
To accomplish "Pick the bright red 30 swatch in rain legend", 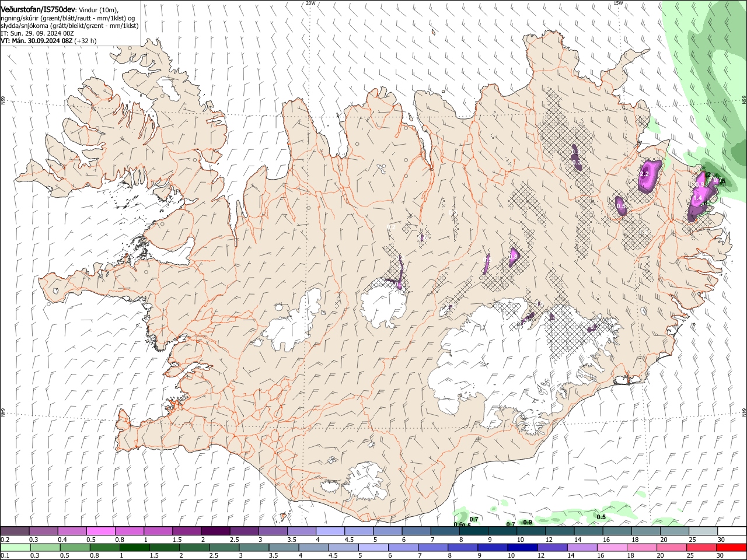I will tap(732, 547).
